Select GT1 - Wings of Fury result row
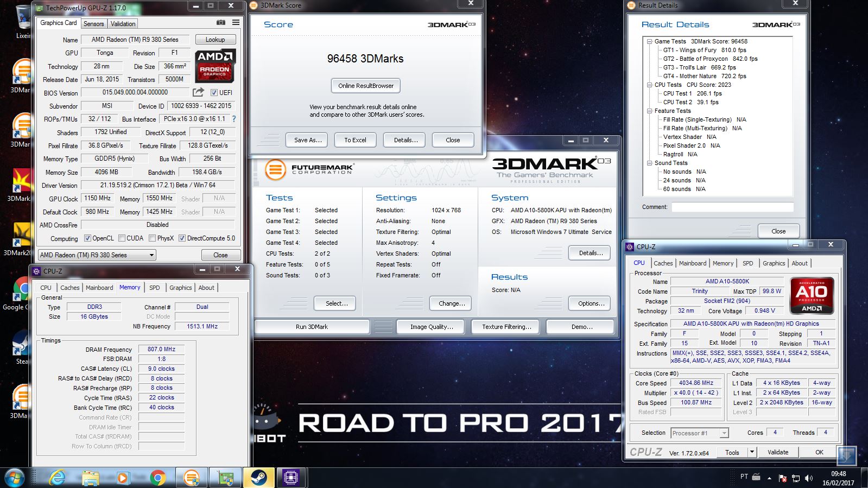The height and width of the screenshot is (488, 868). pos(705,50)
